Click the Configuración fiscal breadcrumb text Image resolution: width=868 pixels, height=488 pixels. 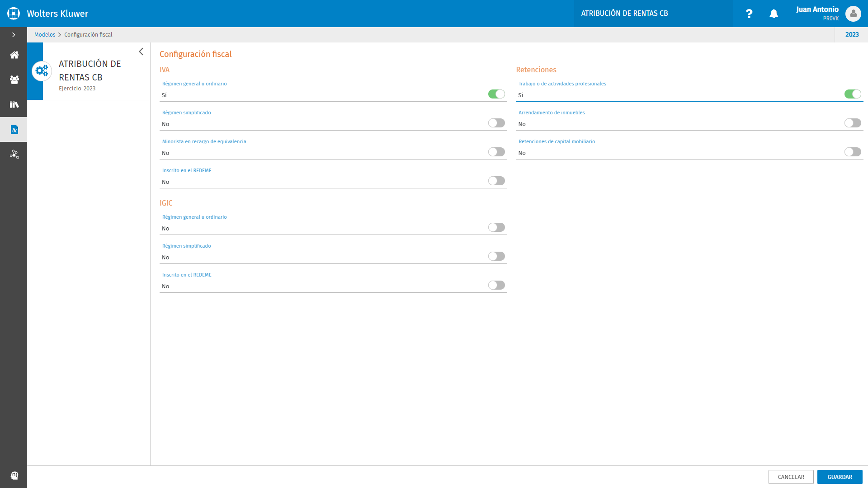(88, 35)
